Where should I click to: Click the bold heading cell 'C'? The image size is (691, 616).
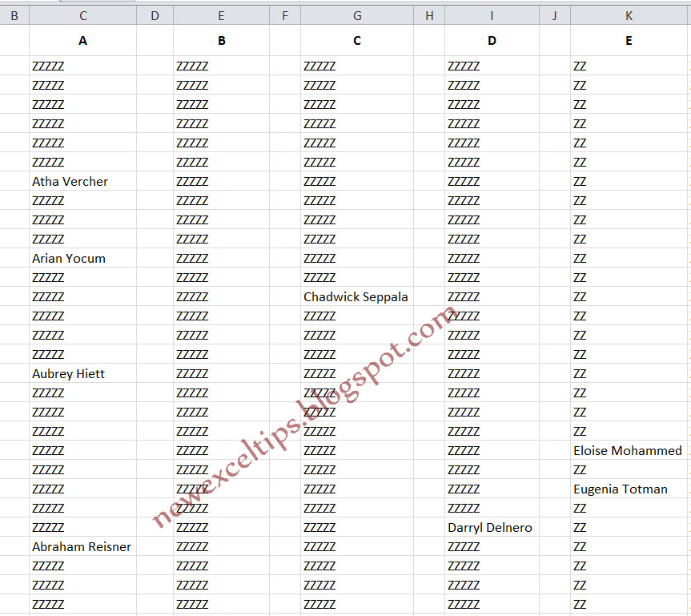[357, 41]
